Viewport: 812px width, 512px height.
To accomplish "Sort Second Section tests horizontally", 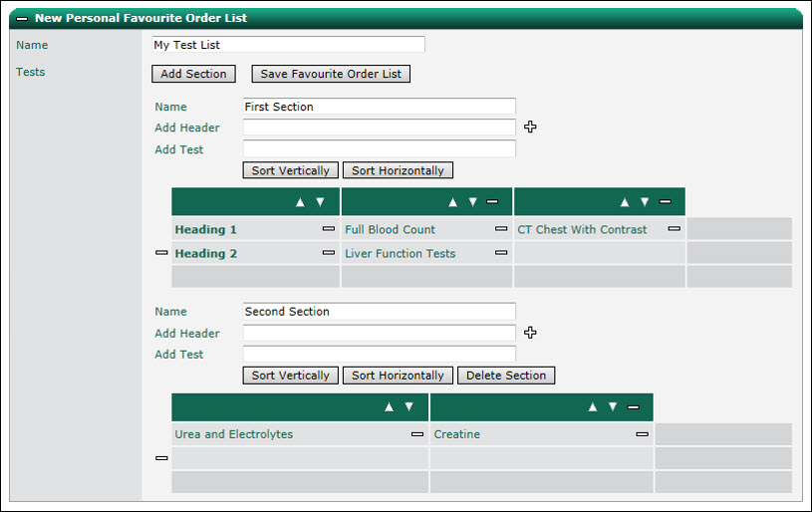I will 398,376.
